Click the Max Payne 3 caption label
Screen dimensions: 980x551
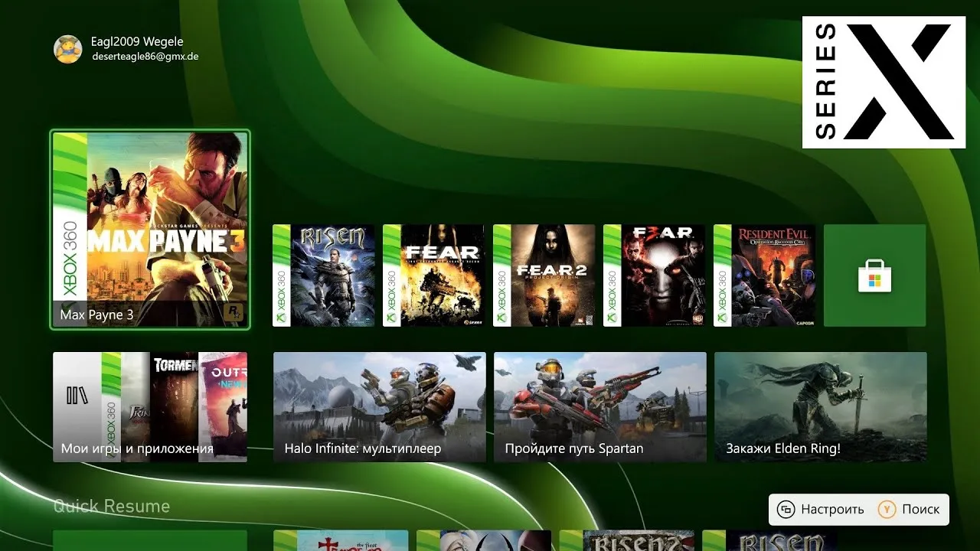[97, 315]
